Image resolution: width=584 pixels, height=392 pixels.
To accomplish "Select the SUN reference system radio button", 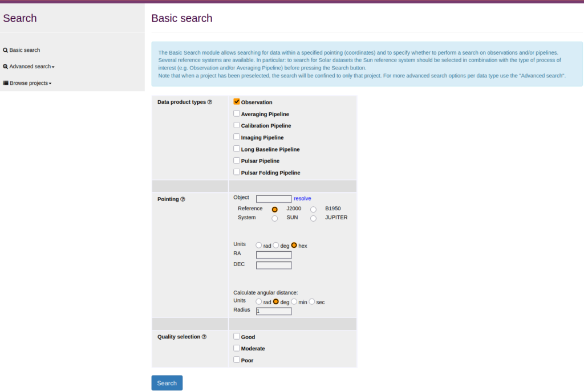I will point(275,218).
